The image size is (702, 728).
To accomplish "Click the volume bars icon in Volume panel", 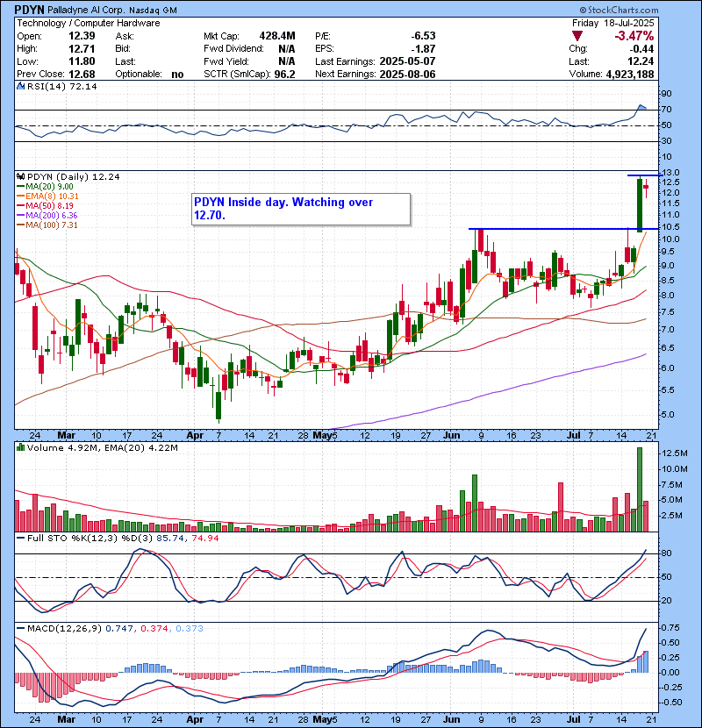I will click(20, 447).
